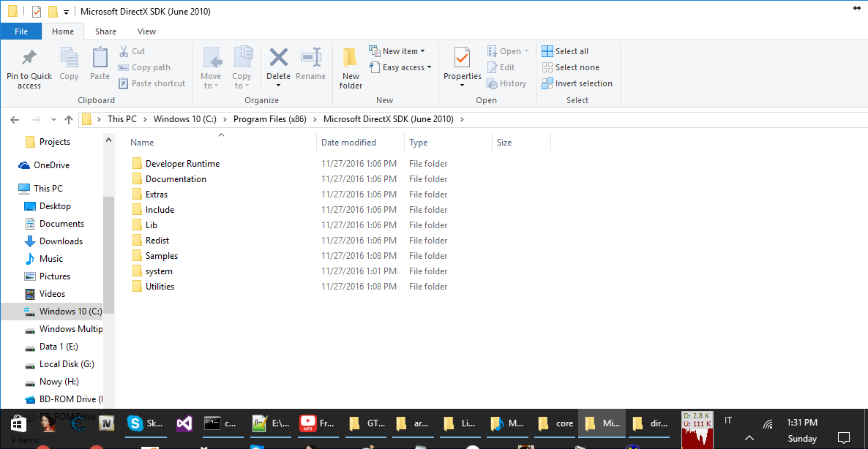Open the Windows Start button
Viewport: 868px width, 449px height.
pyautogui.click(x=18, y=424)
